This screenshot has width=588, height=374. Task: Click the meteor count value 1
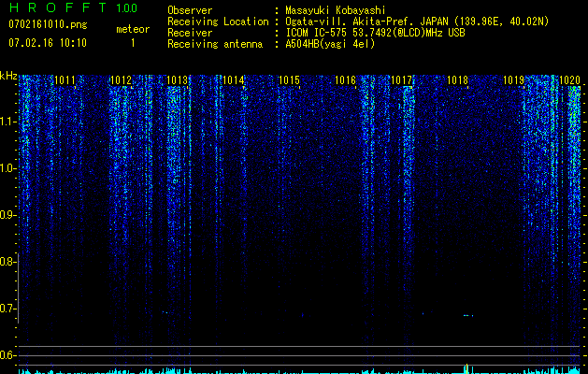tap(133, 43)
